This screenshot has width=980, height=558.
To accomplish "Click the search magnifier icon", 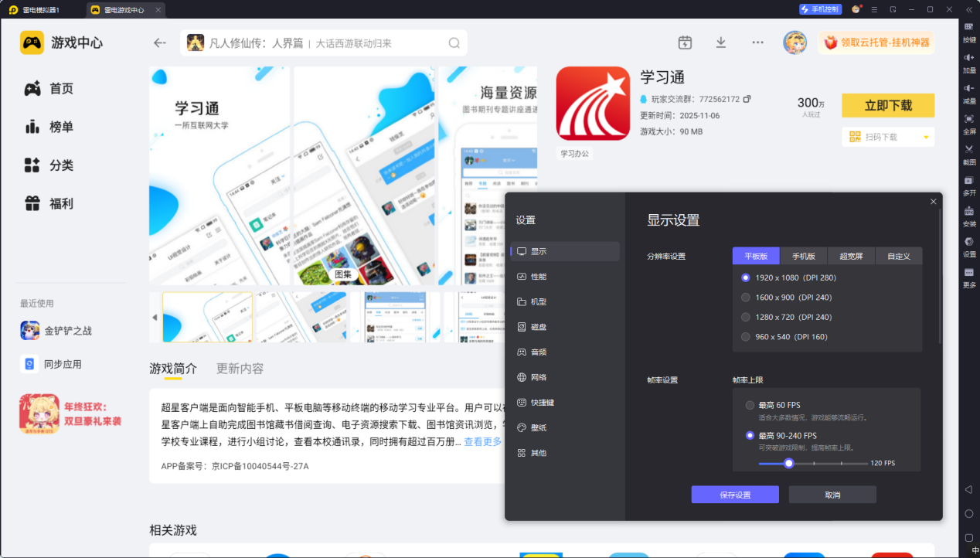I will point(454,43).
